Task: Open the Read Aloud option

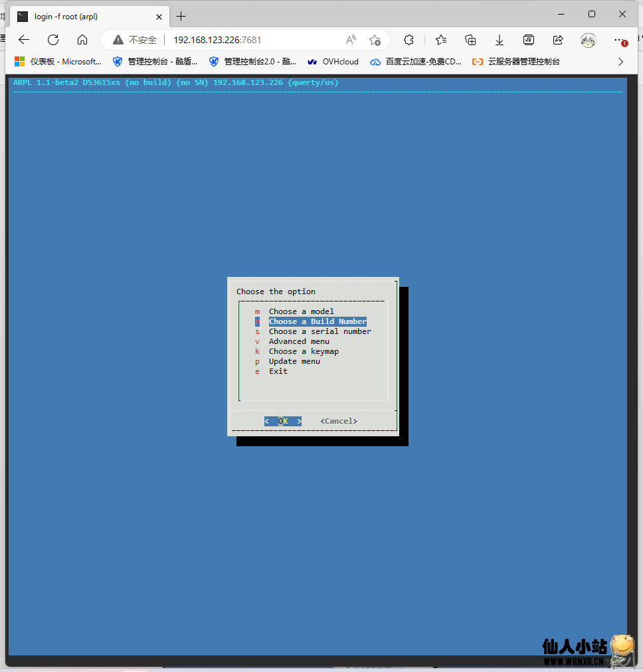Action: click(351, 40)
